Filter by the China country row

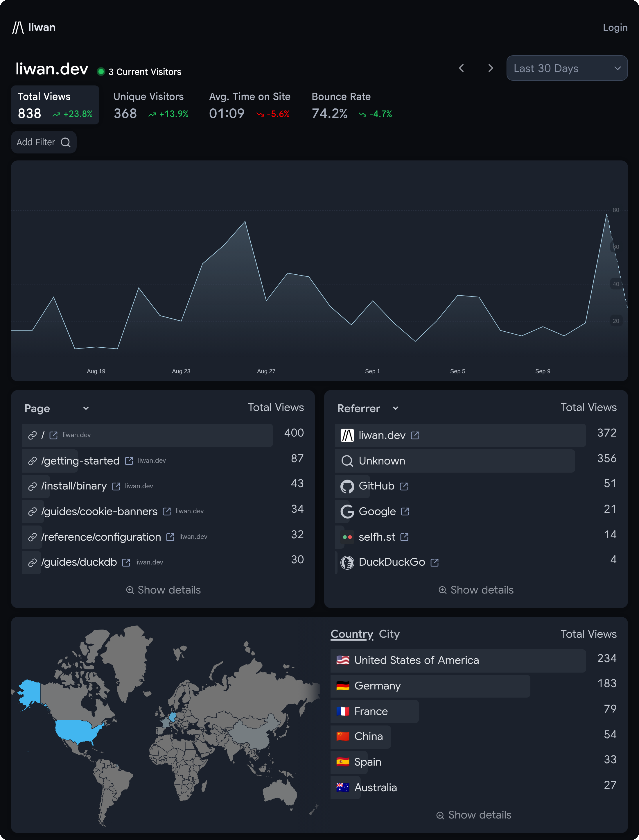pyautogui.click(x=473, y=737)
